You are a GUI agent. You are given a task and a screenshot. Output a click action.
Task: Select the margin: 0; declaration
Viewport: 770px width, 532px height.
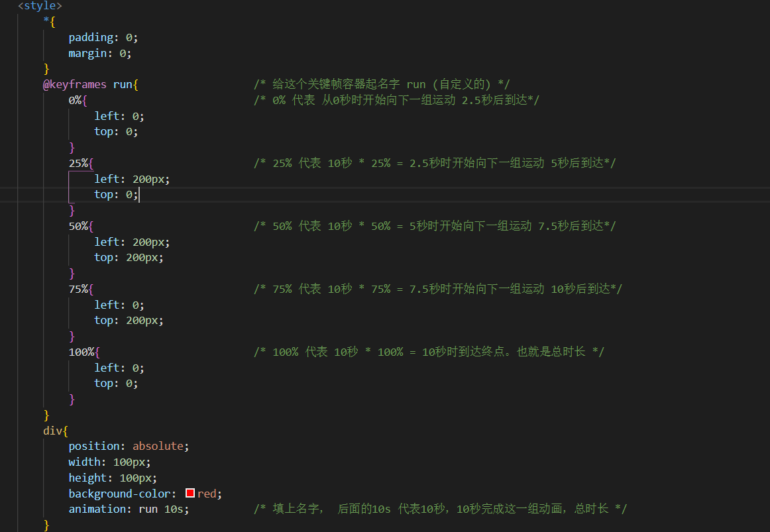coord(99,53)
